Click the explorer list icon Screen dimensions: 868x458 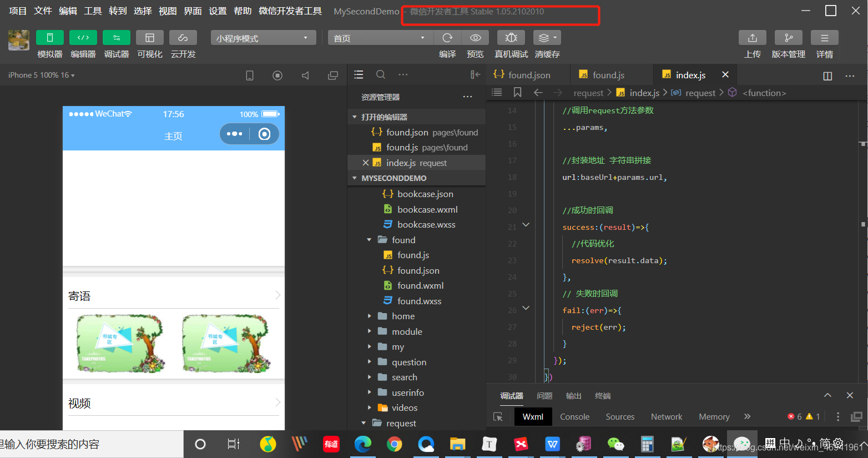359,74
